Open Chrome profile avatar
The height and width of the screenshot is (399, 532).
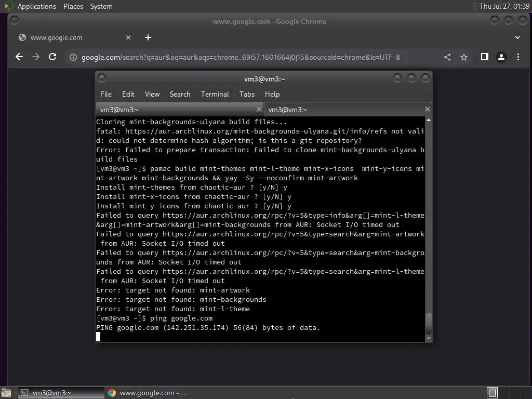(x=501, y=57)
